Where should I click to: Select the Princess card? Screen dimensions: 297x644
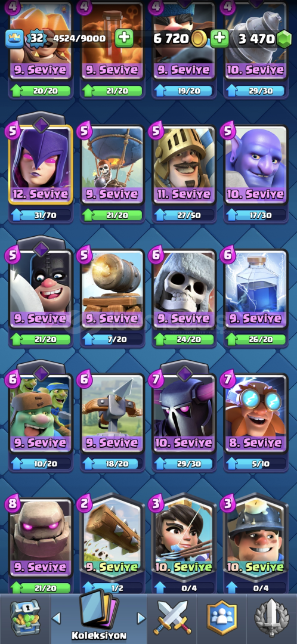184,537
